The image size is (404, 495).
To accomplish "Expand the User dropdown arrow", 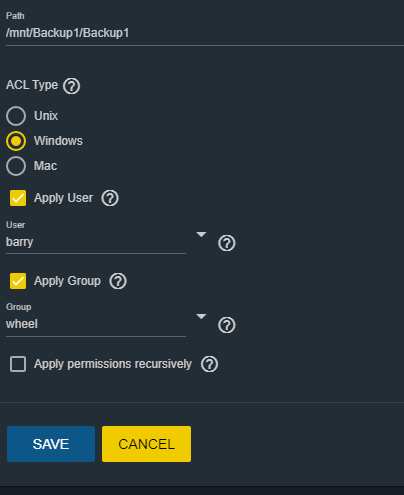I will pos(201,235).
